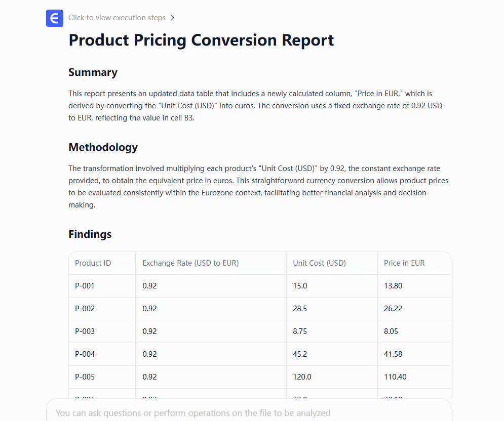Select the P-001 product ID cell
Image resolution: width=504 pixels, height=421 pixels.
point(85,286)
